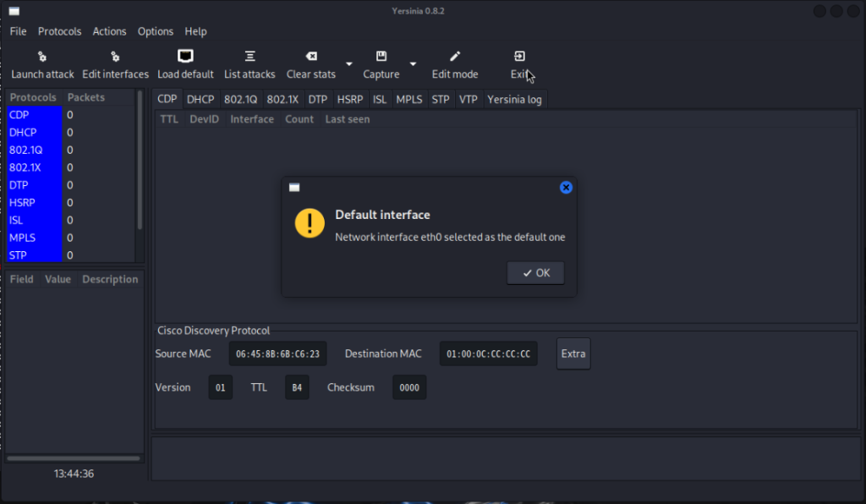The width and height of the screenshot is (866, 504).
Task: Click the TTL column header
Action: pyautogui.click(x=169, y=119)
